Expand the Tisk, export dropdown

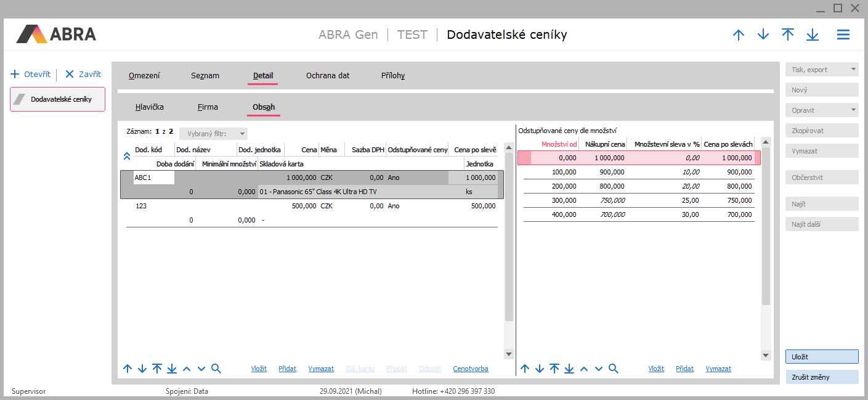(853, 70)
